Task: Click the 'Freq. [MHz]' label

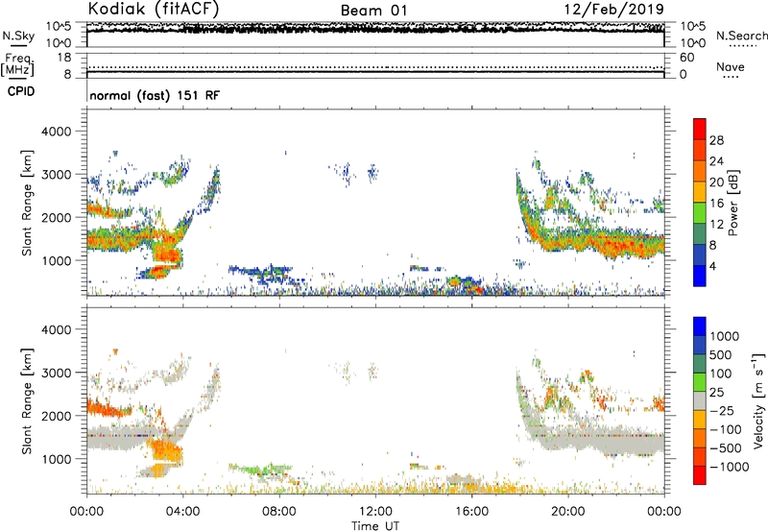Action: click(17, 65)
